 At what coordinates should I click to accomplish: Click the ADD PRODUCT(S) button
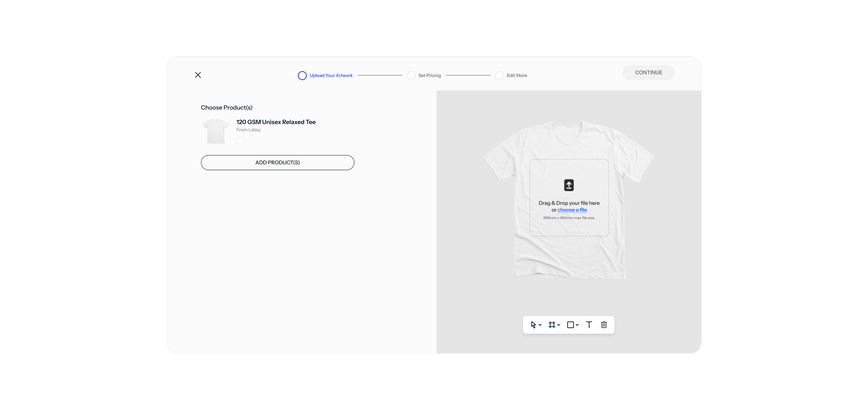pos(277,163)
